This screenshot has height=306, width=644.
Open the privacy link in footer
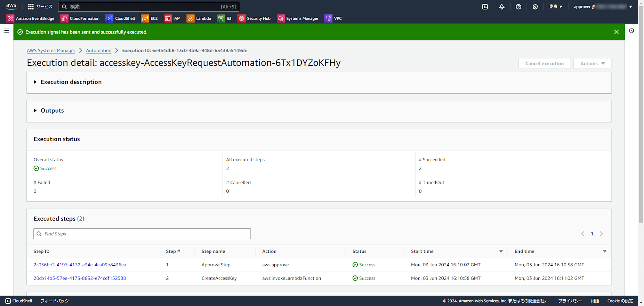pyautogui.click(x=570, y=301)
